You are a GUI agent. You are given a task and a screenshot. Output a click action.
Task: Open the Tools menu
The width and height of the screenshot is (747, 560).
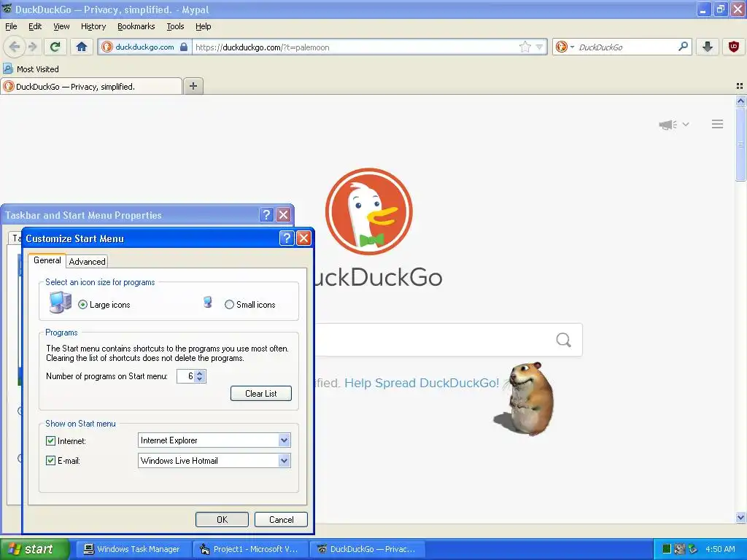(x=175, y=26)
